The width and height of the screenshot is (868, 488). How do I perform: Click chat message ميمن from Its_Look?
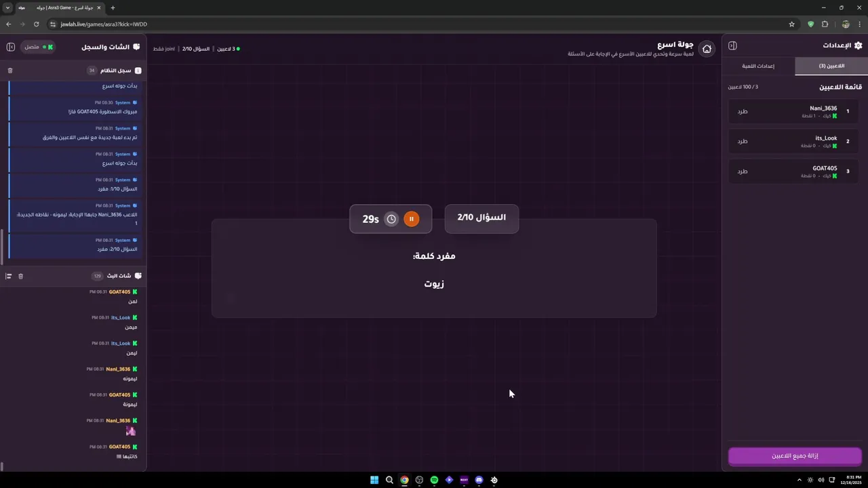(x=131, y=327)
